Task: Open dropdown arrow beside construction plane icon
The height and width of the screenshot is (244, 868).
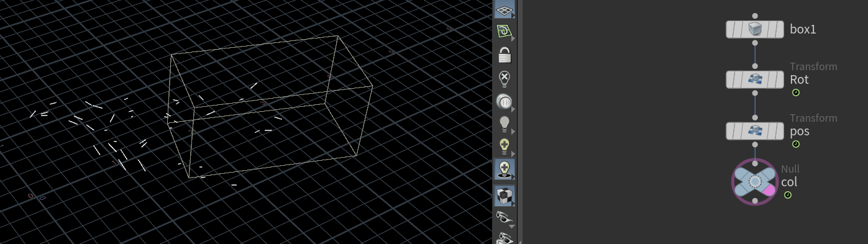Action: [513, 39]
